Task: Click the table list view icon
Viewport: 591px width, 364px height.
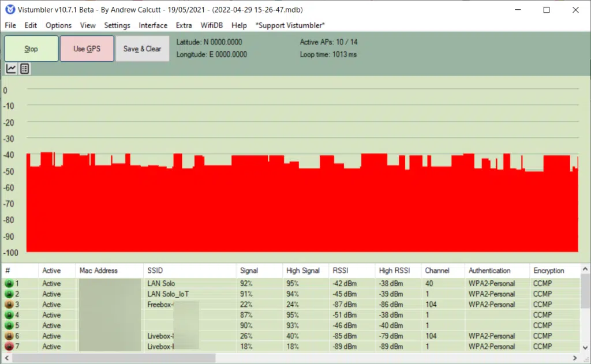Action: (24, 69)
